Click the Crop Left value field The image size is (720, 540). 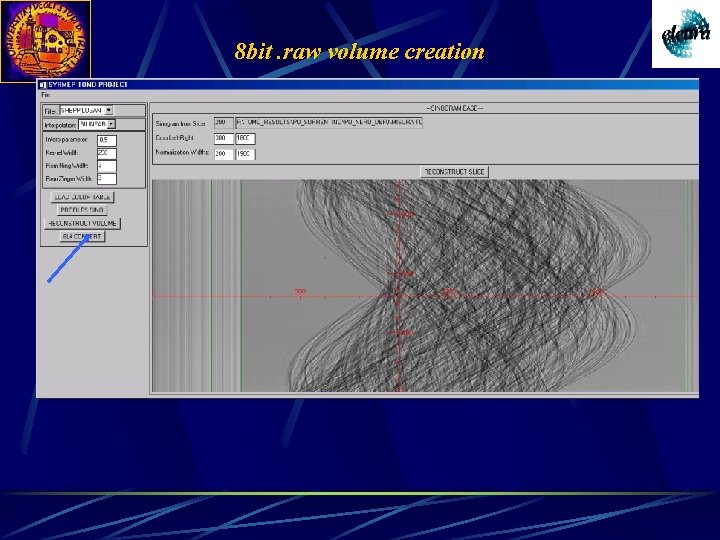click(x=224, y=138)
